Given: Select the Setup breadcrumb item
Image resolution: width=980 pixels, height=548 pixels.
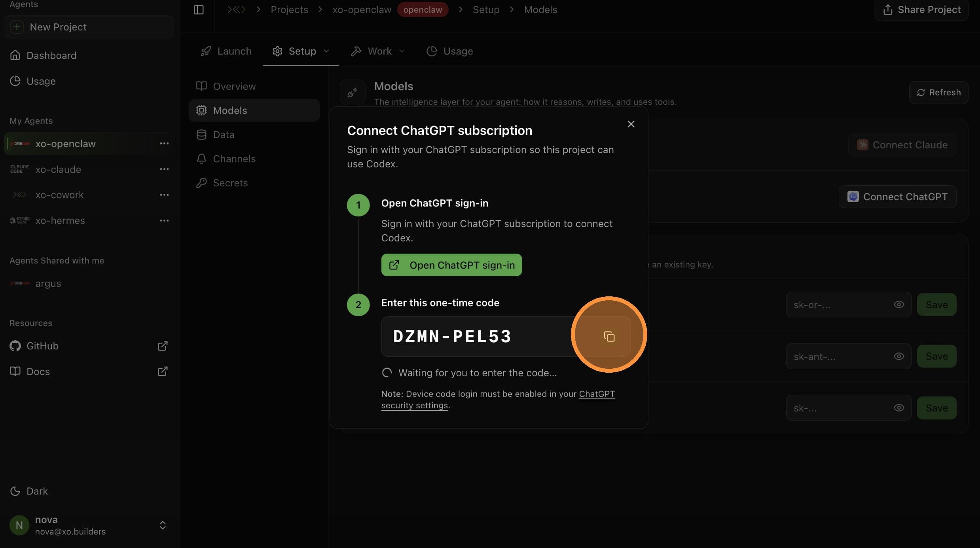Looking at the screenshot, I should coord(486,9).
